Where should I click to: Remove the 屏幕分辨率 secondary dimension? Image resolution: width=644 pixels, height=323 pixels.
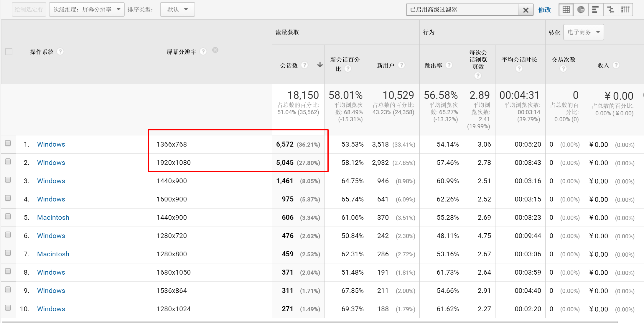pyautogui.click(x=215, y=50)
